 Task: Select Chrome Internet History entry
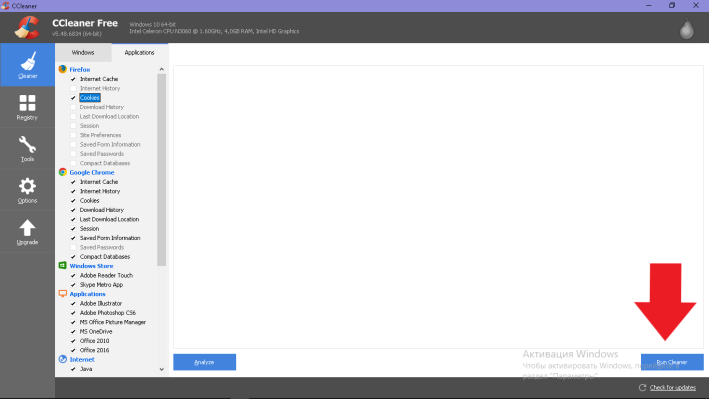pos(100,191)
